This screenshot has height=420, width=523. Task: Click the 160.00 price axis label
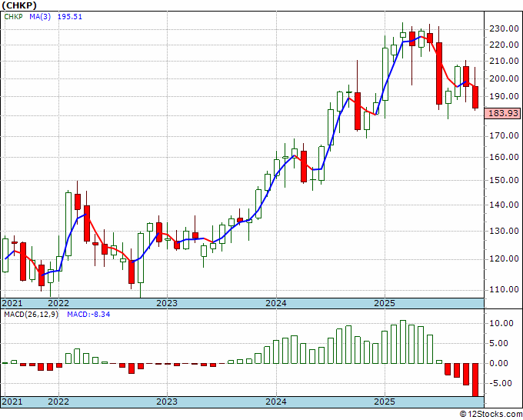(504, 157)
